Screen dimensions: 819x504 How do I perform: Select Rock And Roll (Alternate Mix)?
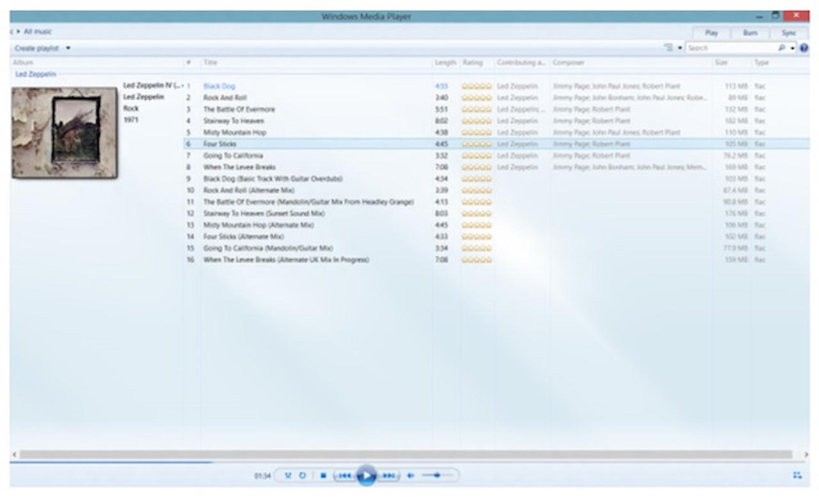(249, 190)
